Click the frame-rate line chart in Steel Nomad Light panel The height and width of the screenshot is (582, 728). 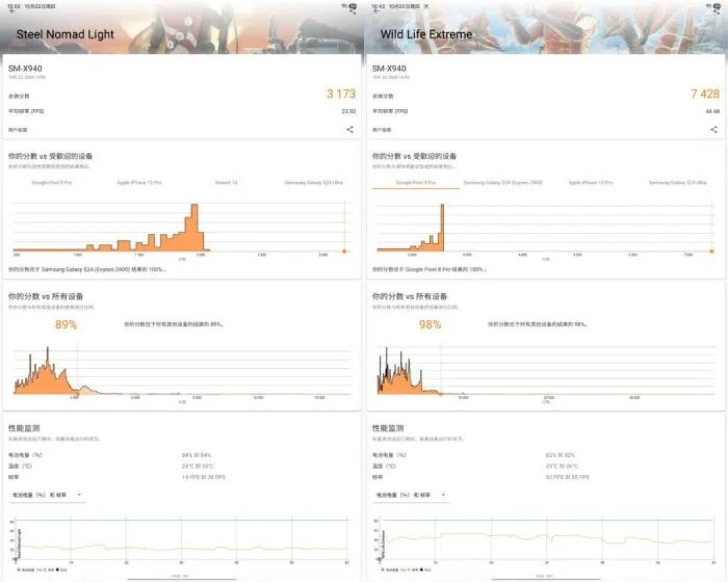click(180, 541)
